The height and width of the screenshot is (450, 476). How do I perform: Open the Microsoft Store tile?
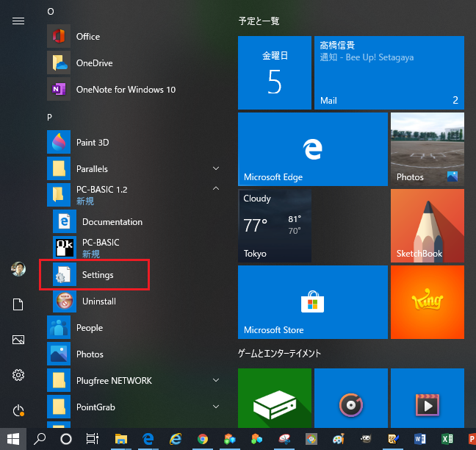coord(313,302)
